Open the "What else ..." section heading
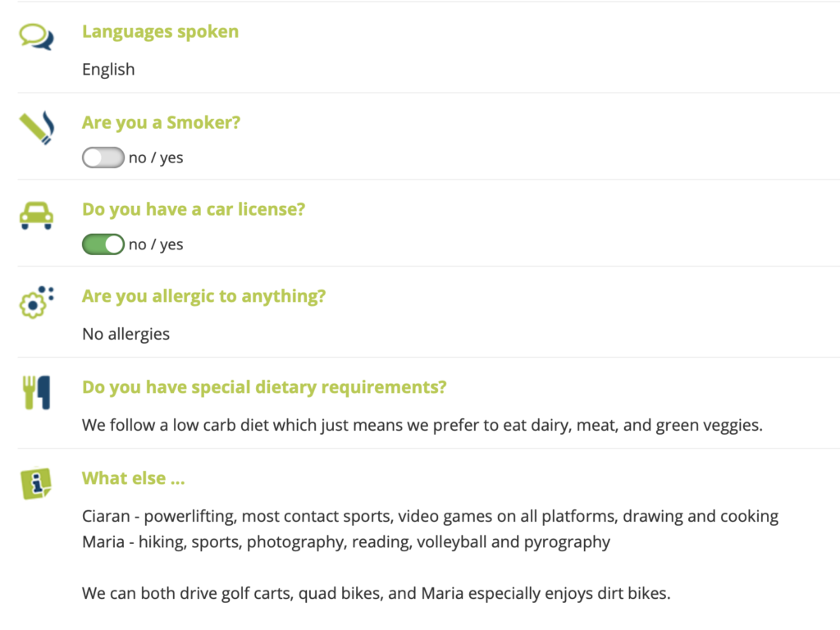Image resolution: width=840 pixels, height=630 pixels. click(133, 477)
